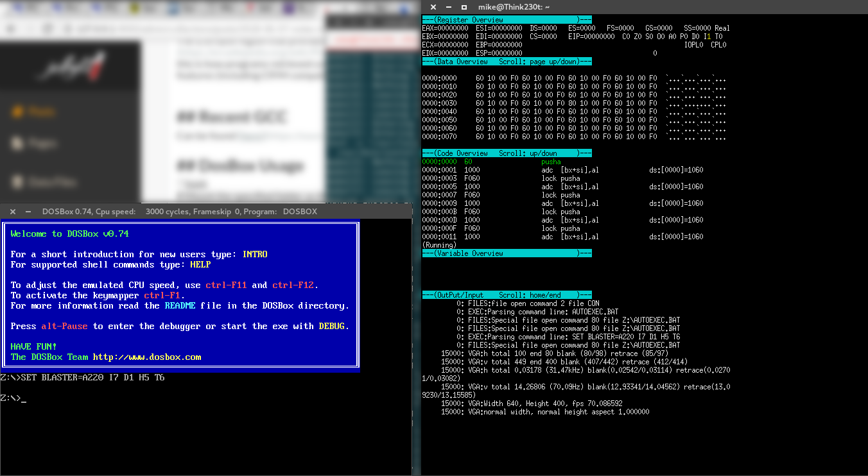Close the mike@Think230t terminal window
Image resolution: width=868 pixels, height=476 pixels.
[x=433, y=6]
